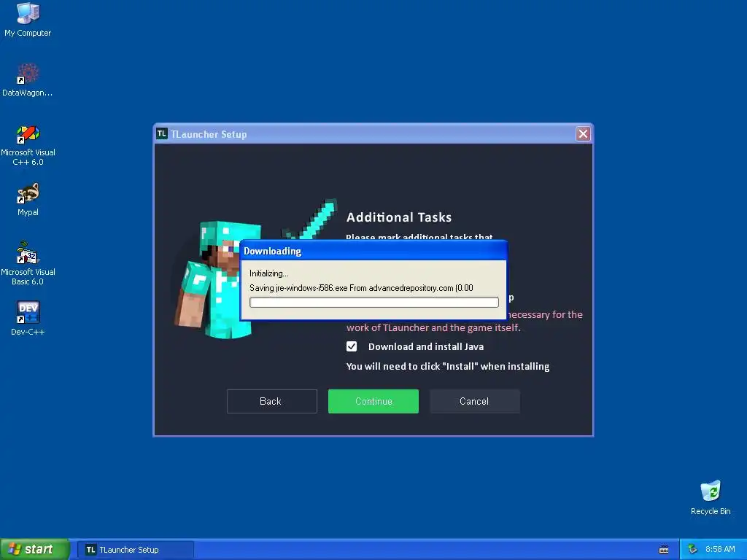The width and height of the screenshot is (747, 560).
Task: Click the green Continue button
Action: 373,401
